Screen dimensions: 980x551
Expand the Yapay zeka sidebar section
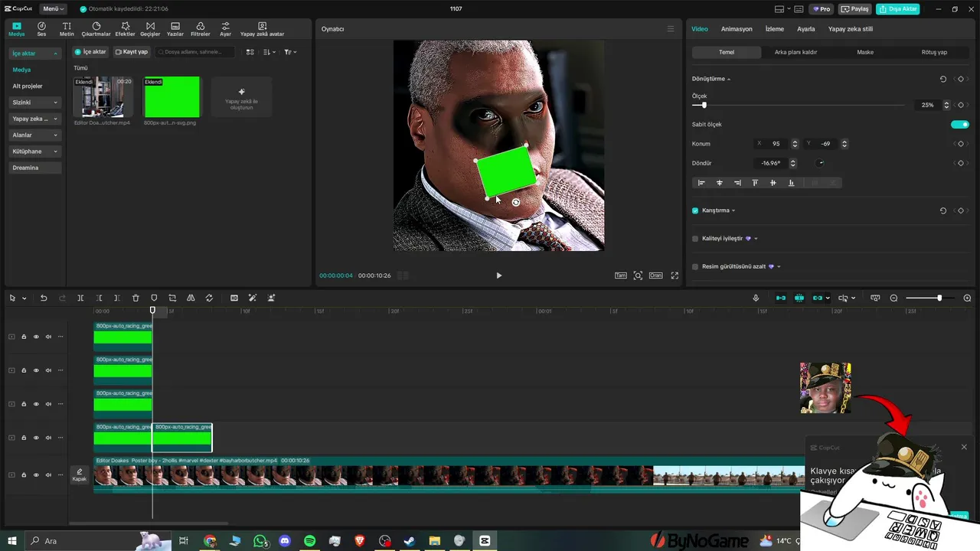pyautogui.click(x=35, y=119)
